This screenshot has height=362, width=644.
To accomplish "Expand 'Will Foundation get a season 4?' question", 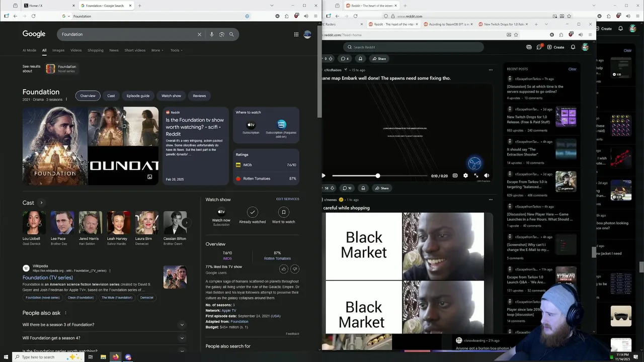I will [x=104, y=338].
